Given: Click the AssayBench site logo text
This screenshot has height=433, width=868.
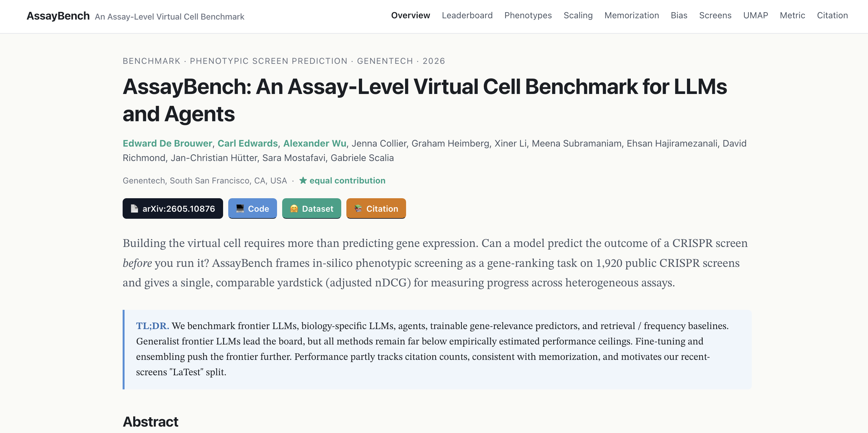Looking at the screenshot, I should click(58, 16).
